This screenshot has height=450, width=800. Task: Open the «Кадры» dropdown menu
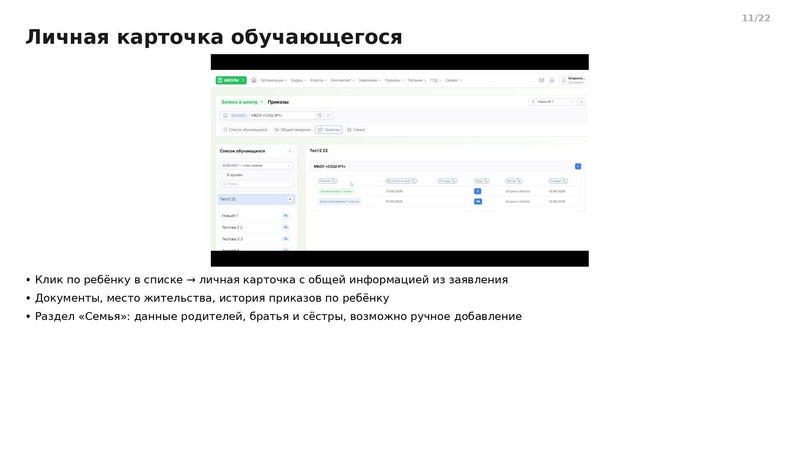click(299, 80)
